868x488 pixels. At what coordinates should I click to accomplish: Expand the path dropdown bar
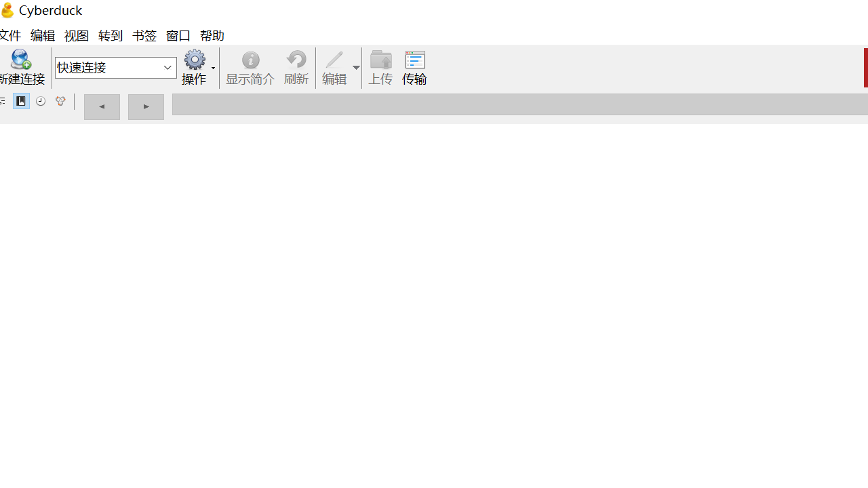tap(519, 104)
